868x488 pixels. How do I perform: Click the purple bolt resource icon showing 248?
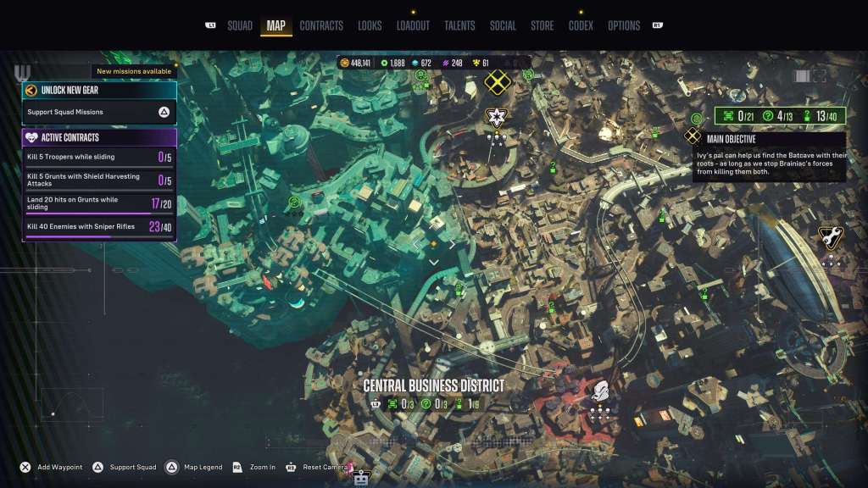pos(446,63)
